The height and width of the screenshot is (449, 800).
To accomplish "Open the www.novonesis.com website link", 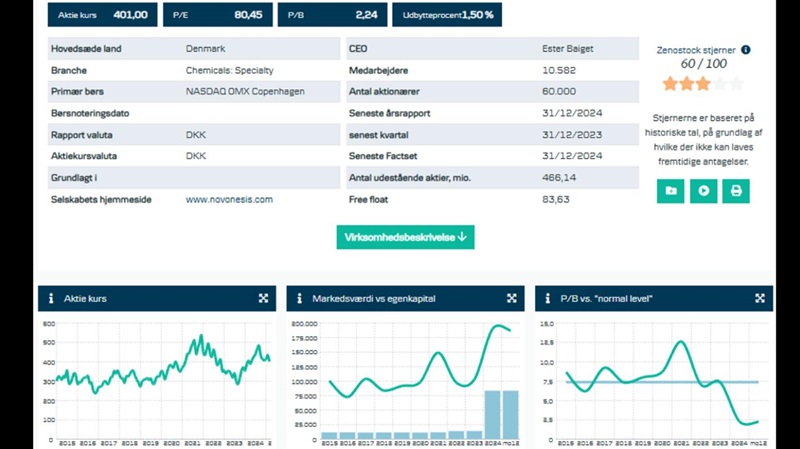I will click(x=229, y=200).
